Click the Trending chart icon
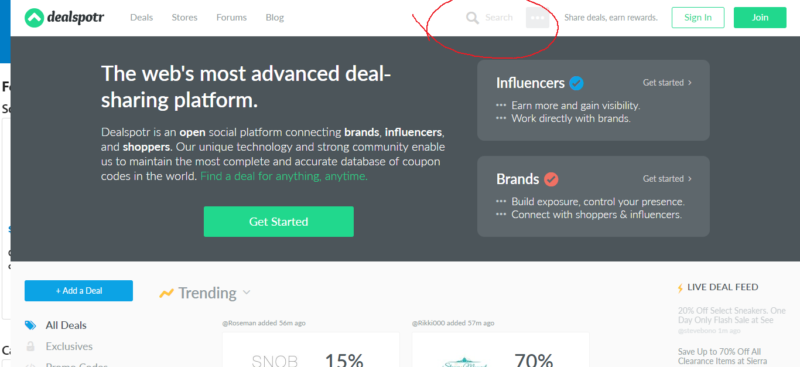Image resolution: width=800 pixels, height=367 pixels. [x=166, y=293]
